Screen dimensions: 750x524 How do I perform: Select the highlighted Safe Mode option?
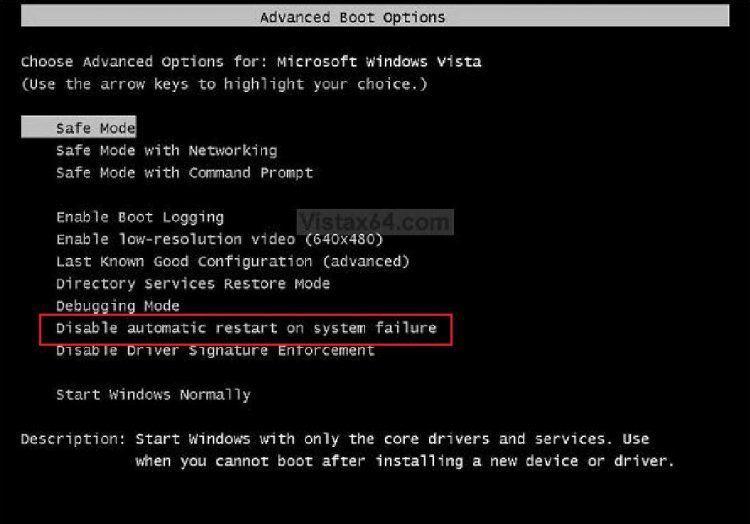95,128
